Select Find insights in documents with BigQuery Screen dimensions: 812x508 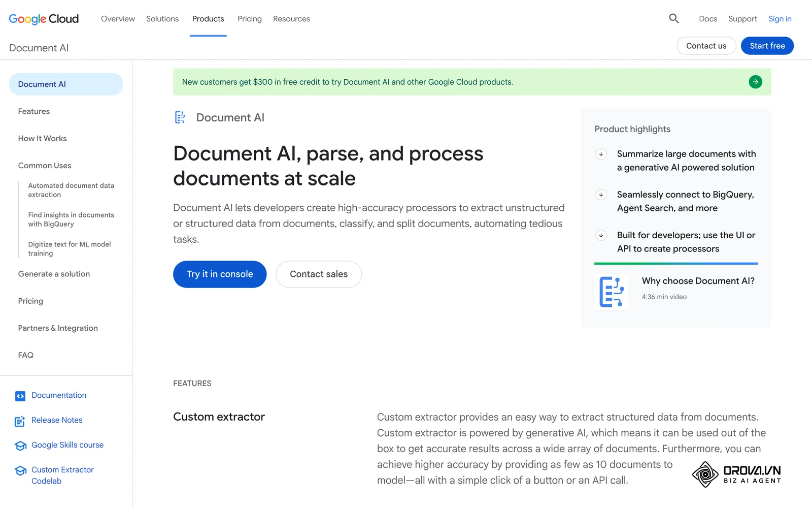71,219
